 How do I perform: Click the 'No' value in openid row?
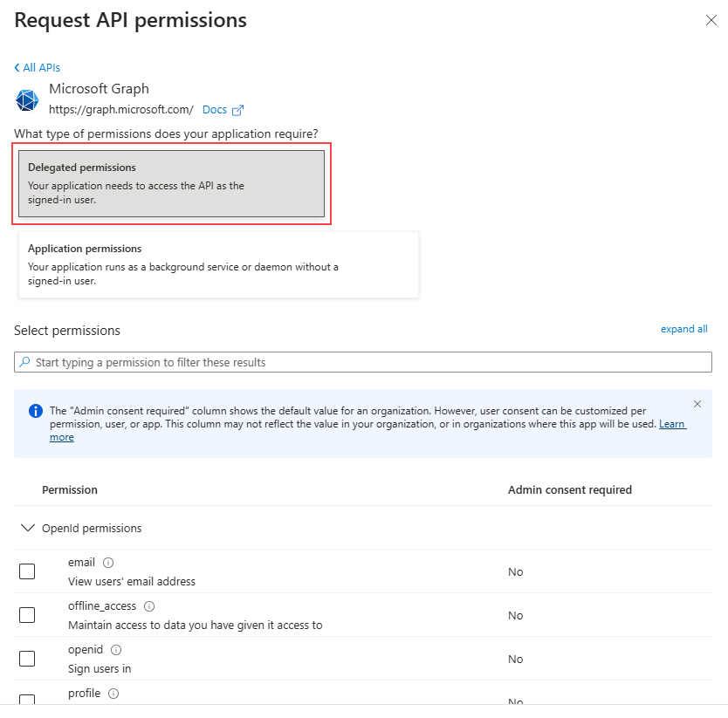pos(515,659)
